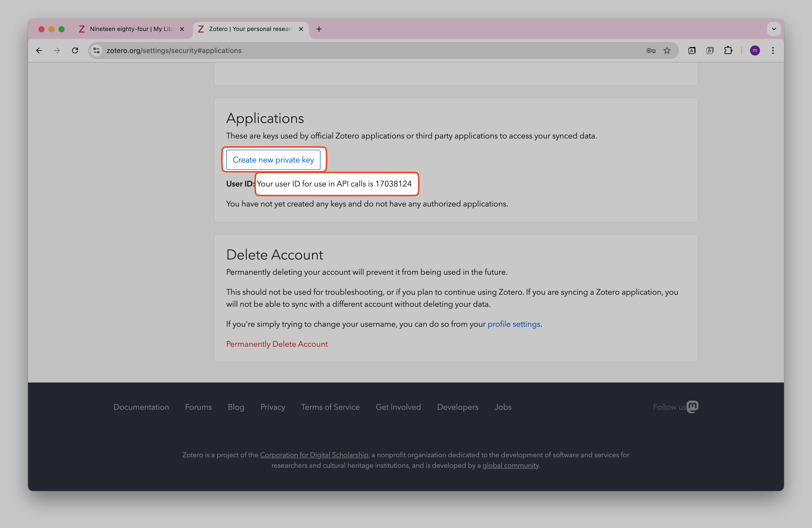Open Jobs footer link
This screenshot has height=528, width=812.
[503, 407]
